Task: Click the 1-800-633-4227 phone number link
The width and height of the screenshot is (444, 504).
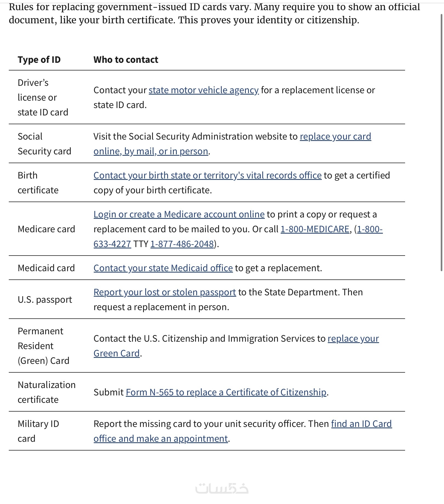Action: 112,244
